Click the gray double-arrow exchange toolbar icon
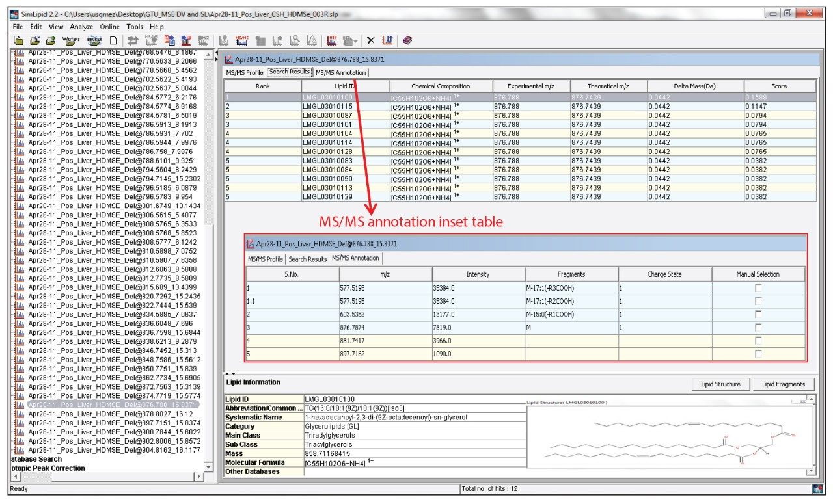The width and height of the screenshot is (833, 504). tap(133, 40)
